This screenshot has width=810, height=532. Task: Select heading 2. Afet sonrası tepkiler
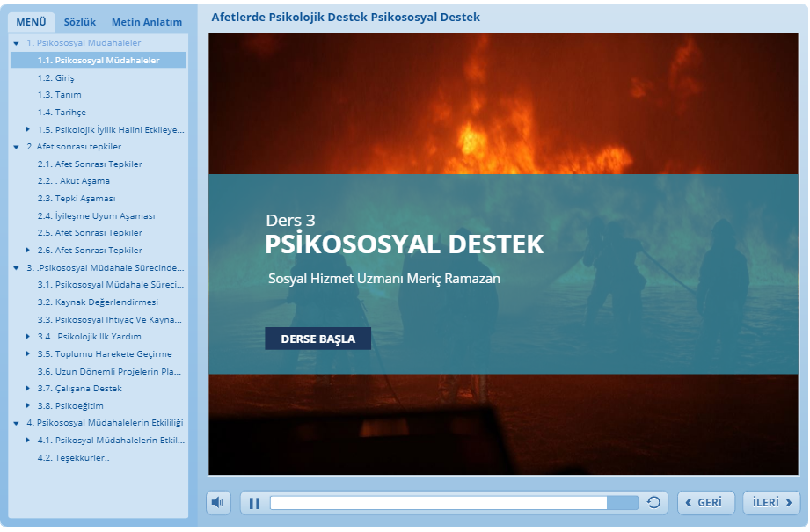[74, 147]
